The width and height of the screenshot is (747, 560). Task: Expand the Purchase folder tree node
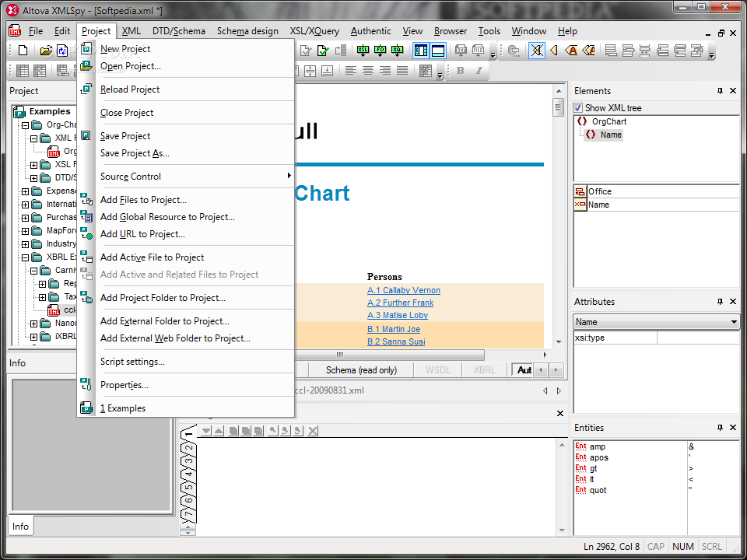point(25,218)
